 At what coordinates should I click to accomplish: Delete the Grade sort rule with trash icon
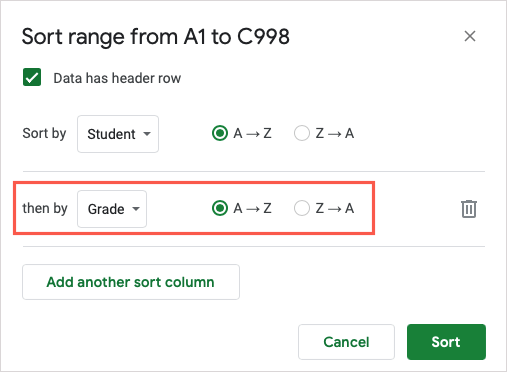coord(469,209)
